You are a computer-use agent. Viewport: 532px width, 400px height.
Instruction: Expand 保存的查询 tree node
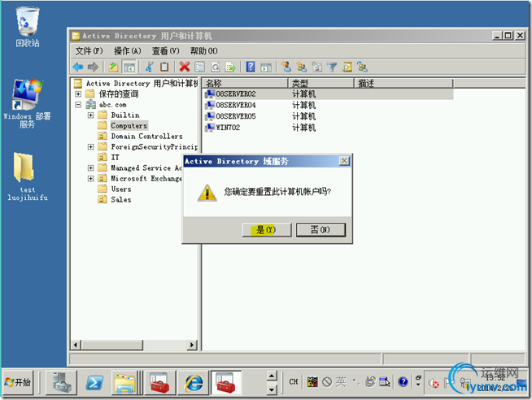[78, 93]
